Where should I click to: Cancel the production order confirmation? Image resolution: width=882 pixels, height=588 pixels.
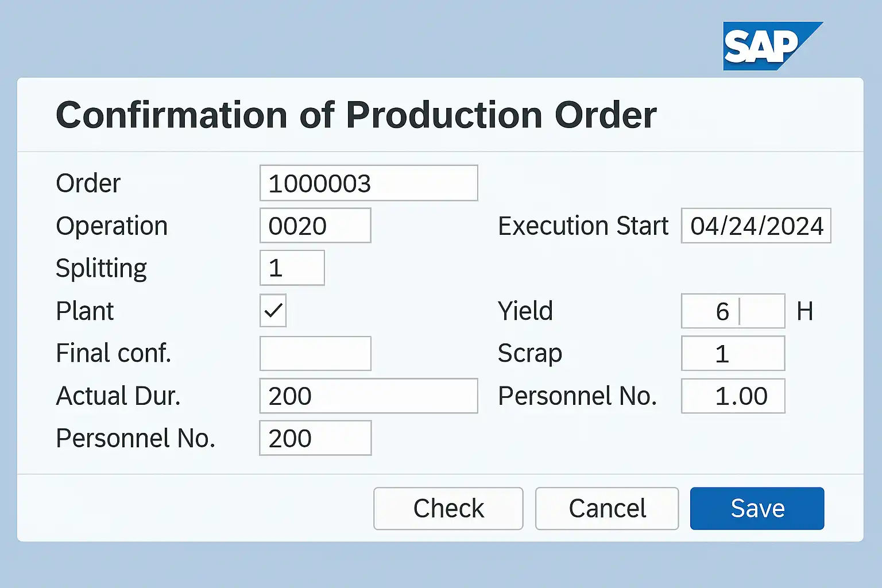click(606, 508)
